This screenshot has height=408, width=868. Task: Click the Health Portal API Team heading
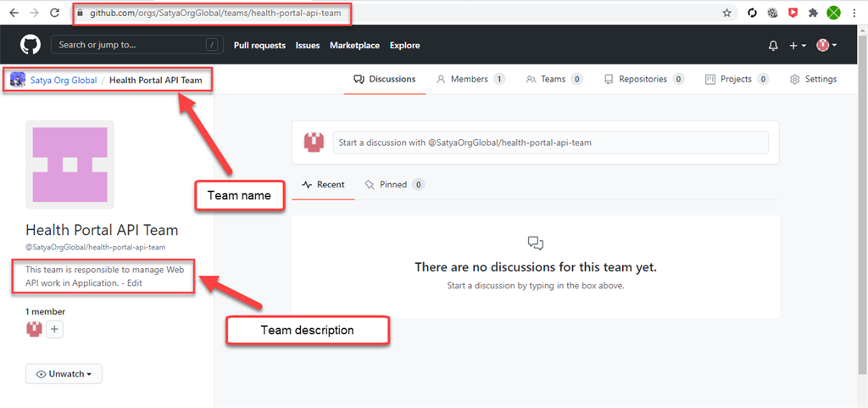(102, 231)
